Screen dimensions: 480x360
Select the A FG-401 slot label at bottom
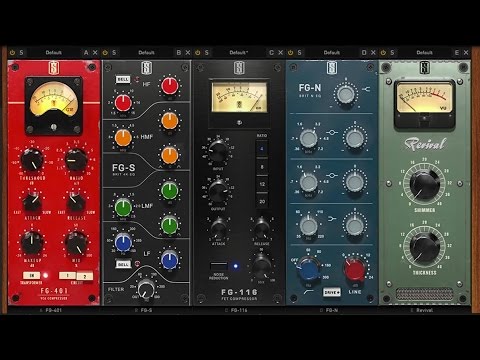pyautogui.click(x=51, y=310)
